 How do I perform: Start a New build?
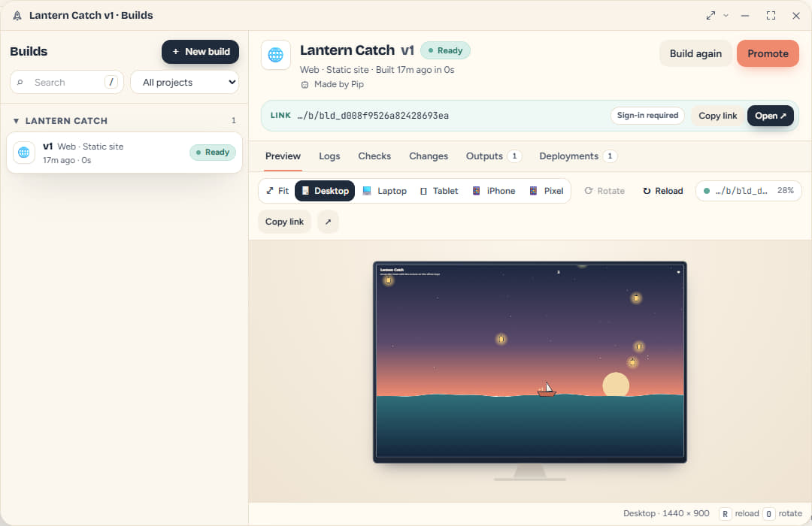pyautogui.click(x=201, y=52)
